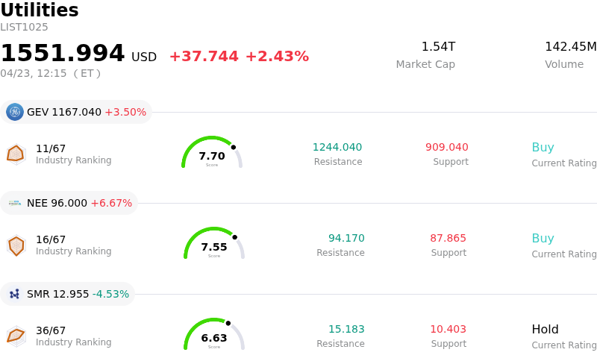Click SMR support value 10.403
This screenshot has width=597, height=364.
click(448, 330)
